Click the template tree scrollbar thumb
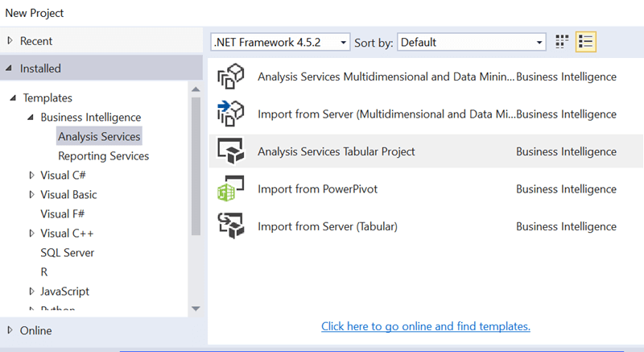The width and height of the screenshot is (644, 352). pos(196,166)
